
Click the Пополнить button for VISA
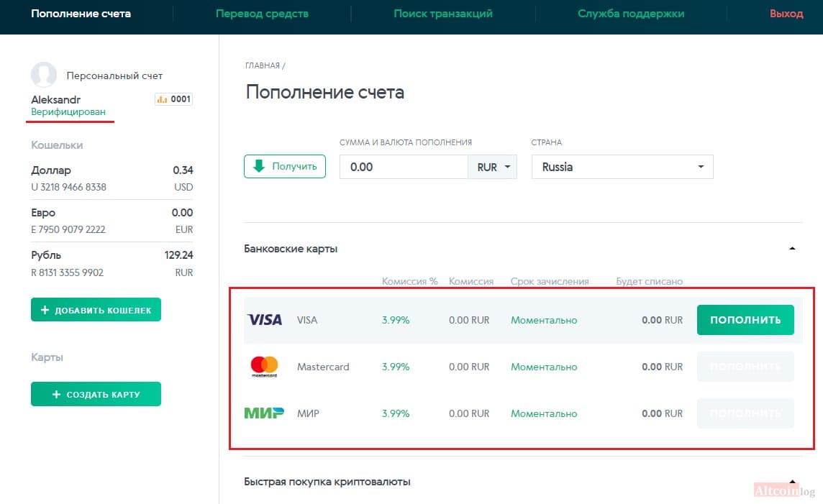click(x=745, y=320)
